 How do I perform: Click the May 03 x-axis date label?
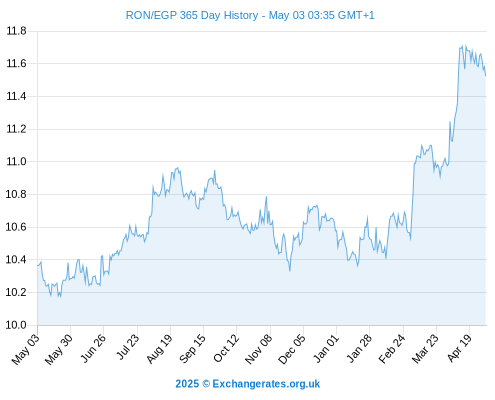(26, 349)
